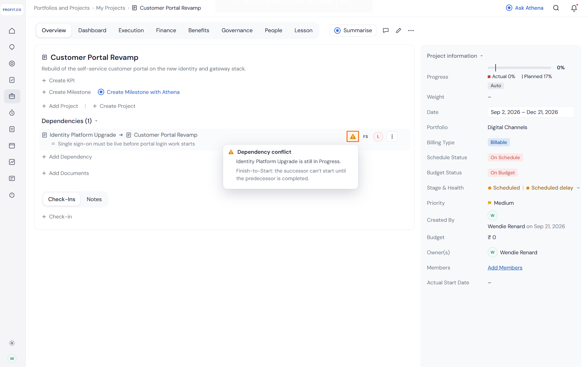Viewport: 588px width, 367px height.
Task: Open the notifications bell
Action: point(574,8)
